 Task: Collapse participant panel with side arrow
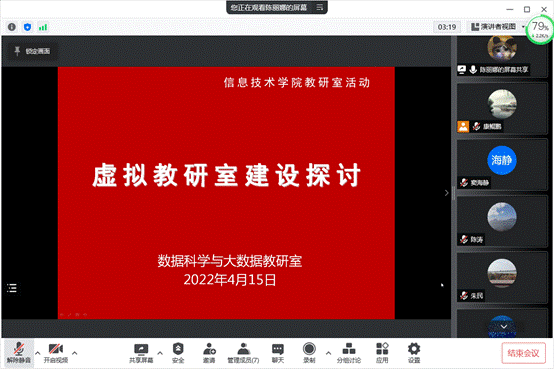tap(447, 193)
